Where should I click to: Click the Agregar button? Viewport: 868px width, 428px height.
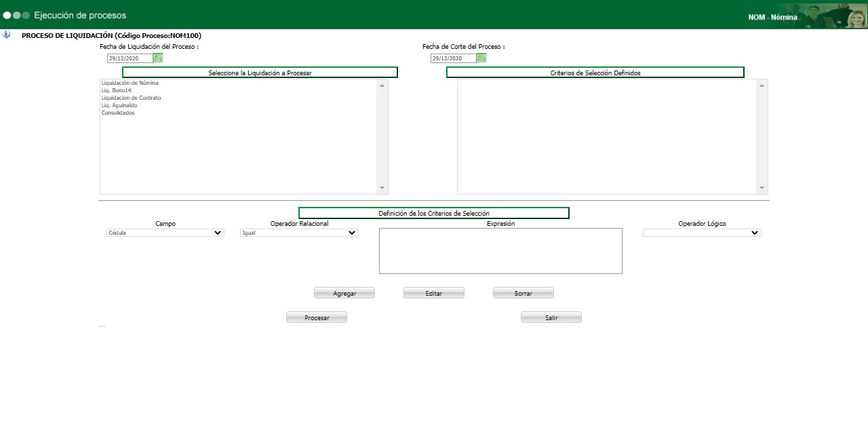tap(344, 293)
